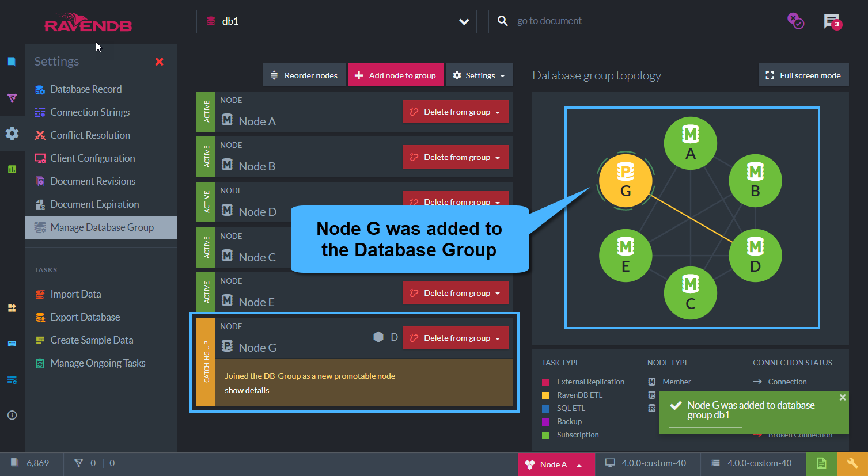Click show details link for Node G

click(247, 390)
